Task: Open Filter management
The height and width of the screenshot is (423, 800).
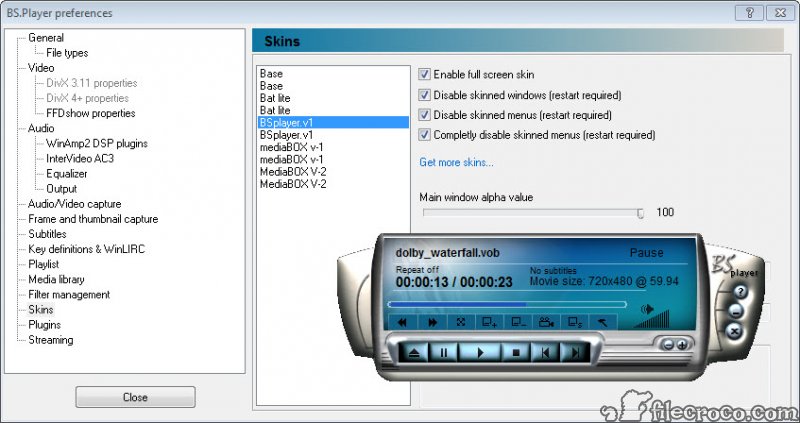Action: pos(69,294)
